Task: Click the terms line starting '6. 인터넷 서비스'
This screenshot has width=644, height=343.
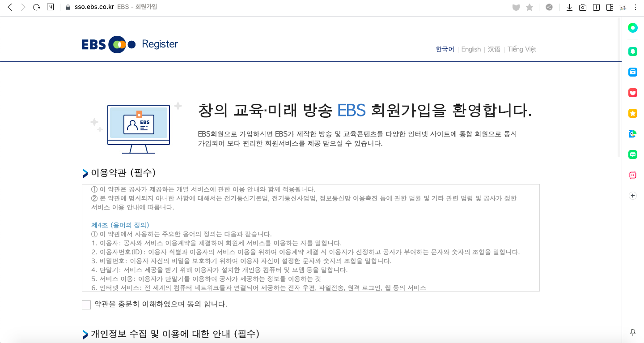Action: 258,287
